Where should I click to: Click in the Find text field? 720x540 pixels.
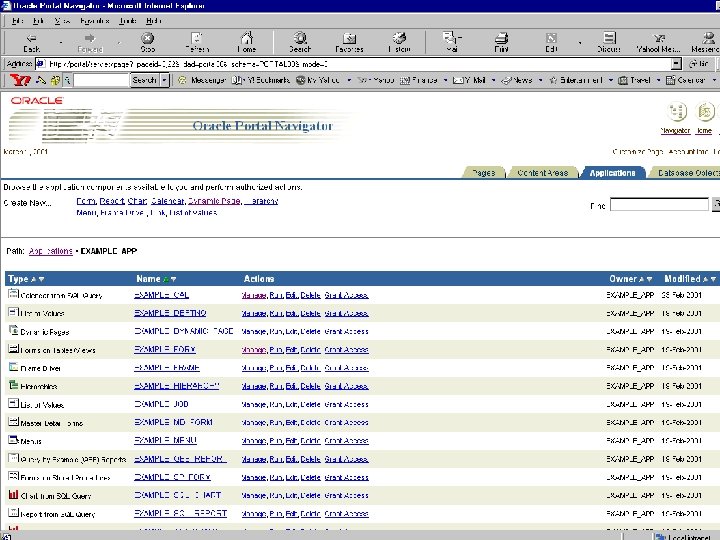(659, 204)
